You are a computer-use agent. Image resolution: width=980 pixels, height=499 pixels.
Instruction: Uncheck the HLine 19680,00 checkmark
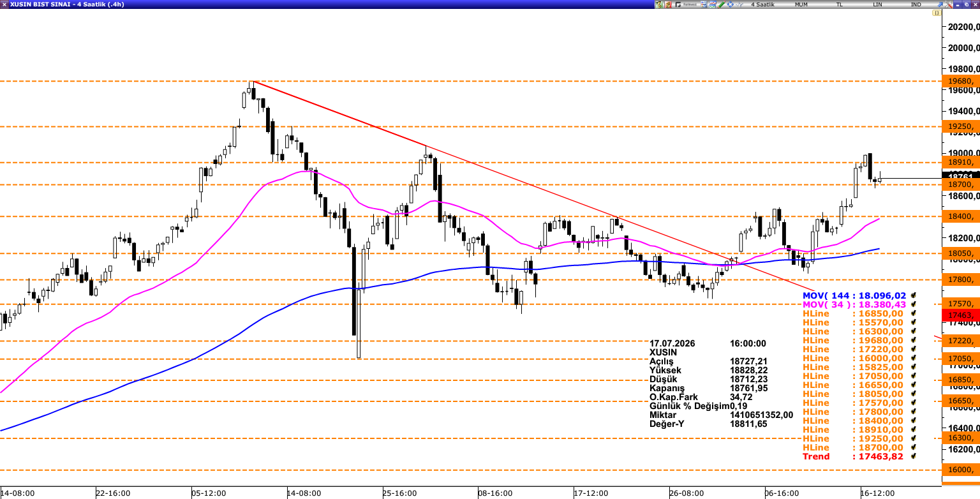[913, 340]
